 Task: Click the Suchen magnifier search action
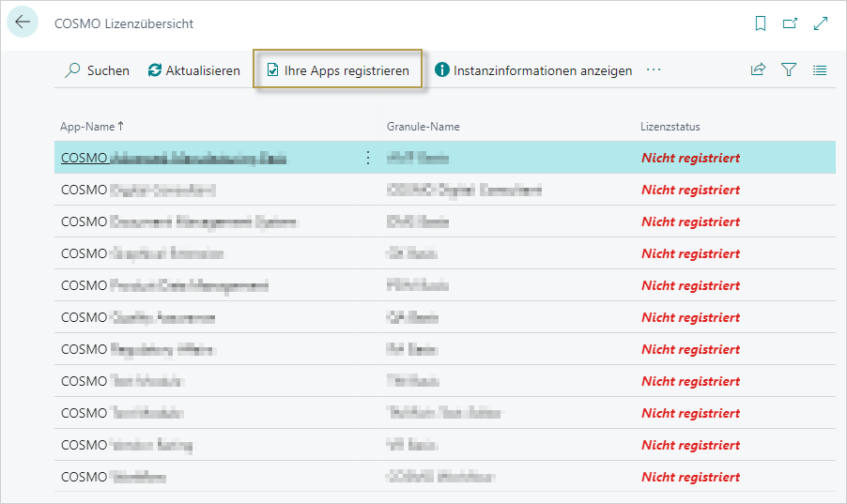(x=97, y=70)
